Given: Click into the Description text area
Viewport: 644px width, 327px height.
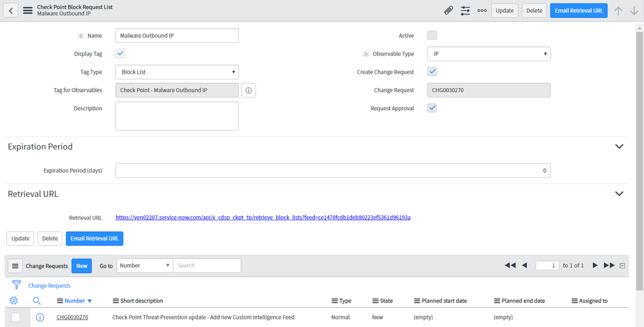Looking at the screenshot, I should [177, 117].
